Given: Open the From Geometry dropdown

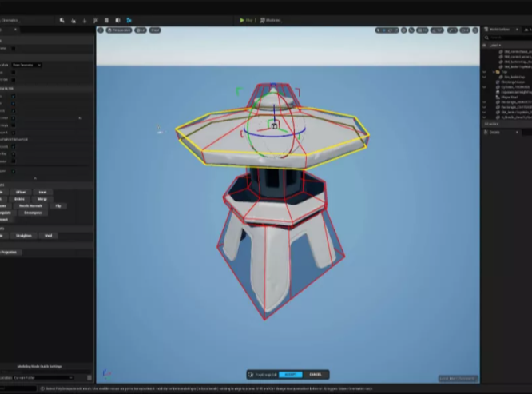Looking at the screenshot, I should coord(26,65).
